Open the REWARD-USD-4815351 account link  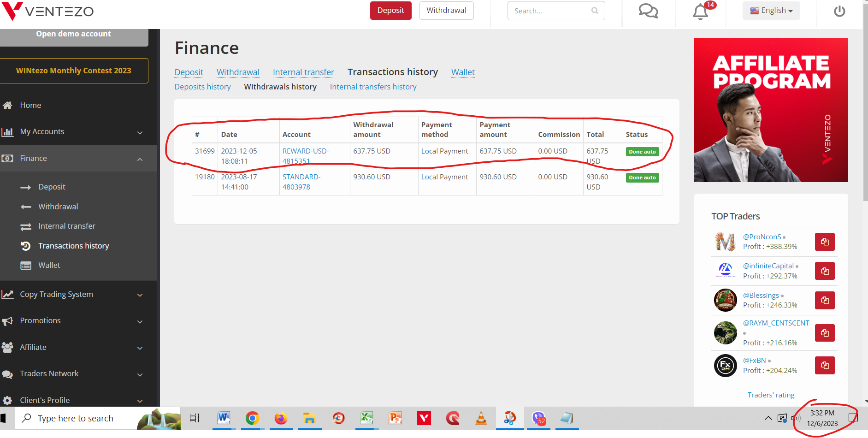(305, 156)
